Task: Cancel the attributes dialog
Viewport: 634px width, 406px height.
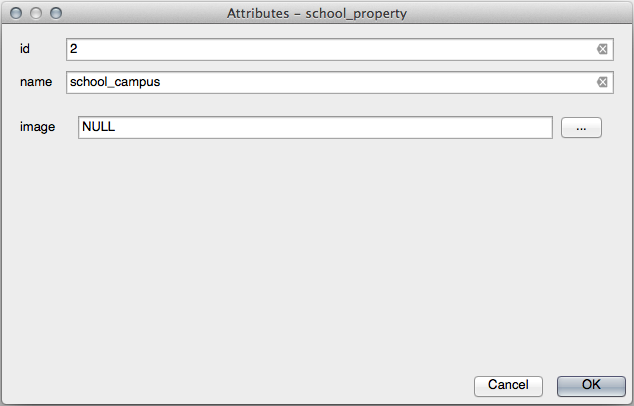Action: click(508, 385)
